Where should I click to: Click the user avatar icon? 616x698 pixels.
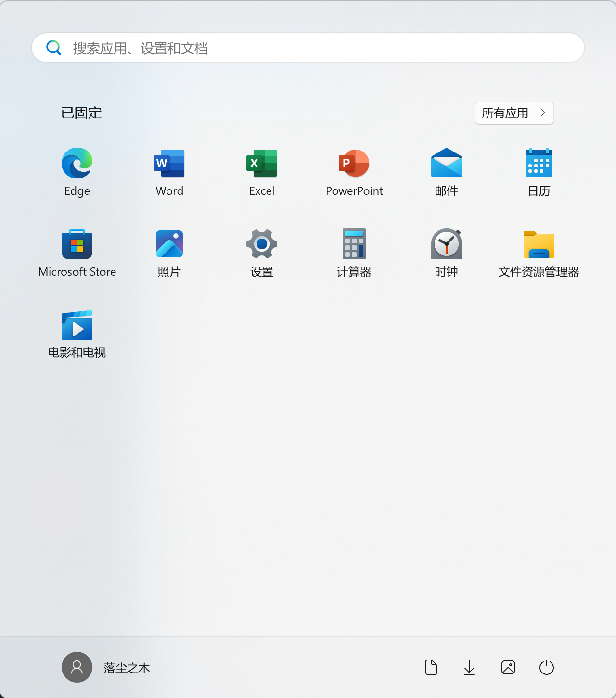point(77,667)
